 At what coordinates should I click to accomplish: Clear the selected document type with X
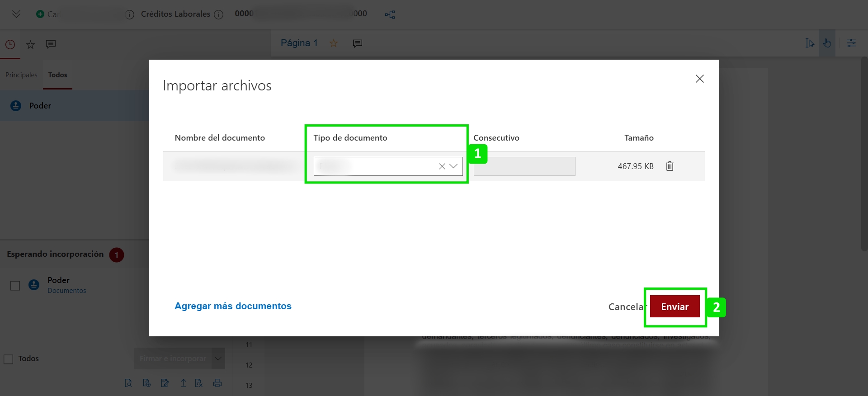442,166
